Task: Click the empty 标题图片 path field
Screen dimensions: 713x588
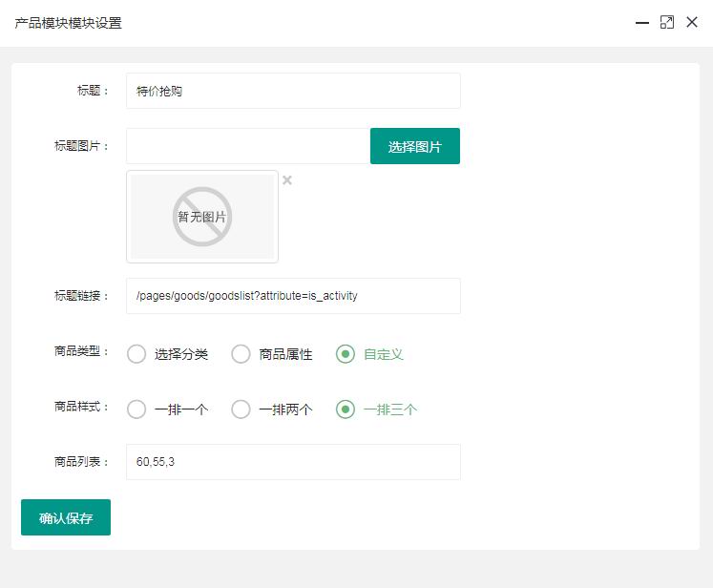Action: click(x=247, y=146)
